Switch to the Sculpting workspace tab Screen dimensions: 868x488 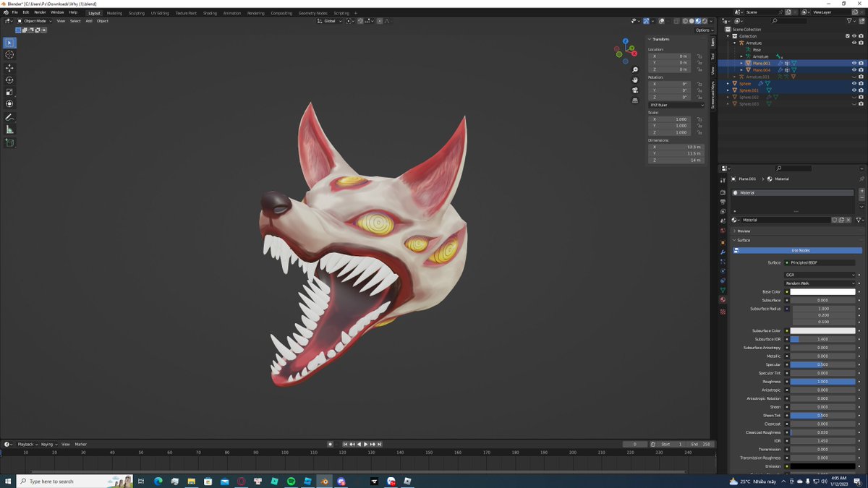(x=137, y=13)
